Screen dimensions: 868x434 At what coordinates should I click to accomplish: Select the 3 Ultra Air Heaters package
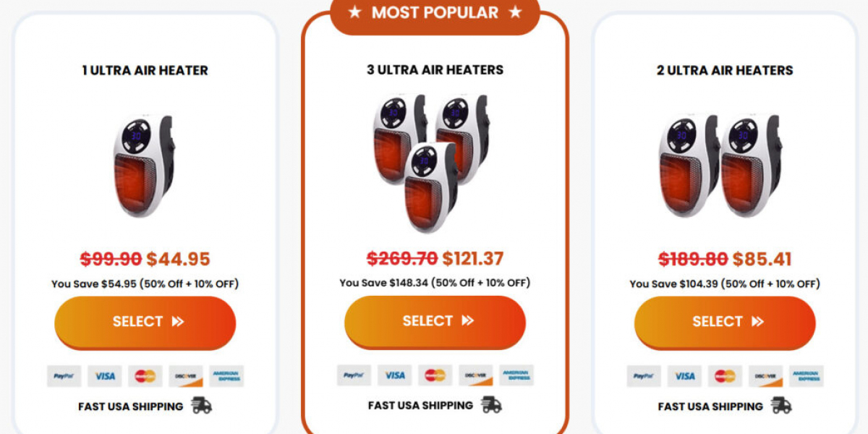click(435, 321)
